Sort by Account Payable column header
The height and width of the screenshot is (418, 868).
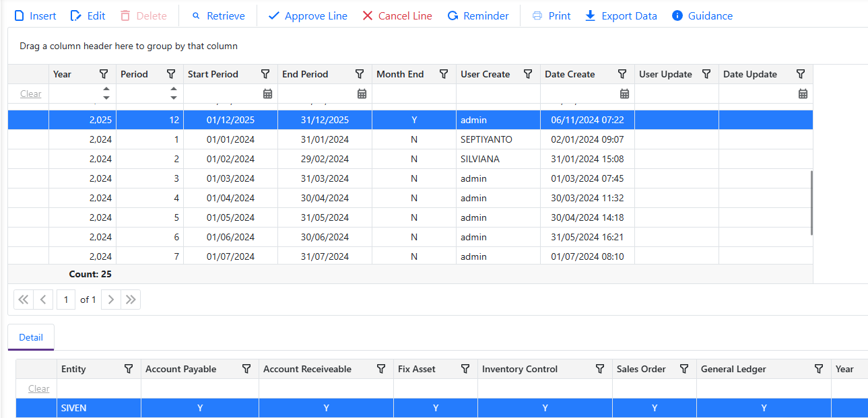(180, 369)
